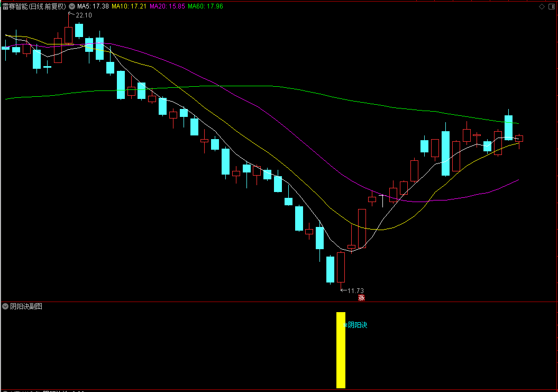The width and height of the screenshot is (558, 392).
Task: Click the MA5: 17.38 label
Action: [x=93, y=6]
